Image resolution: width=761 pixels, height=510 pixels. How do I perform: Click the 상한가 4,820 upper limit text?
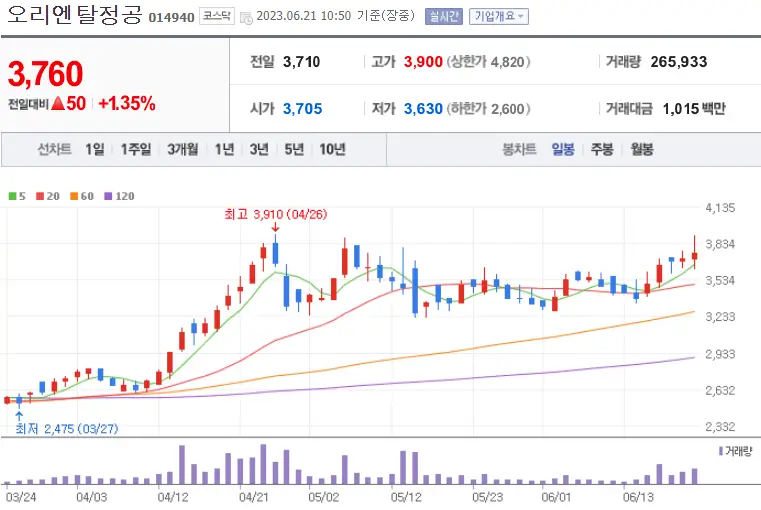pyautogui.click(x=488, y=62)
